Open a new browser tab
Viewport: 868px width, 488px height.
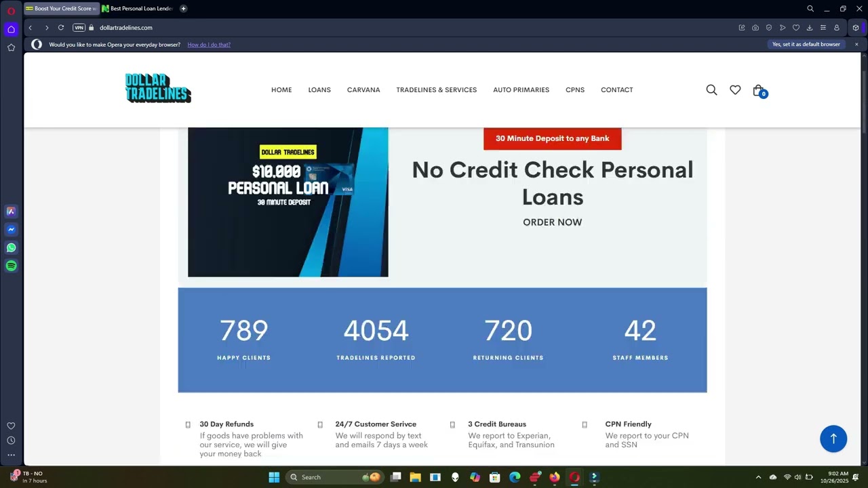pos(184,9)
